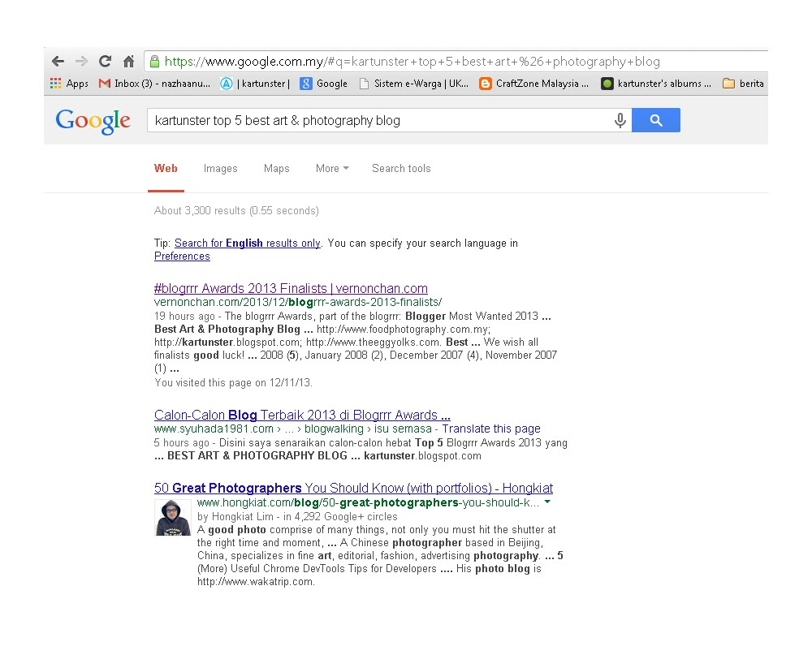Open the kartunster's albums bookmark
This screenshot has height=672, width=812.
pyautogui.click(x=656, y=84)
